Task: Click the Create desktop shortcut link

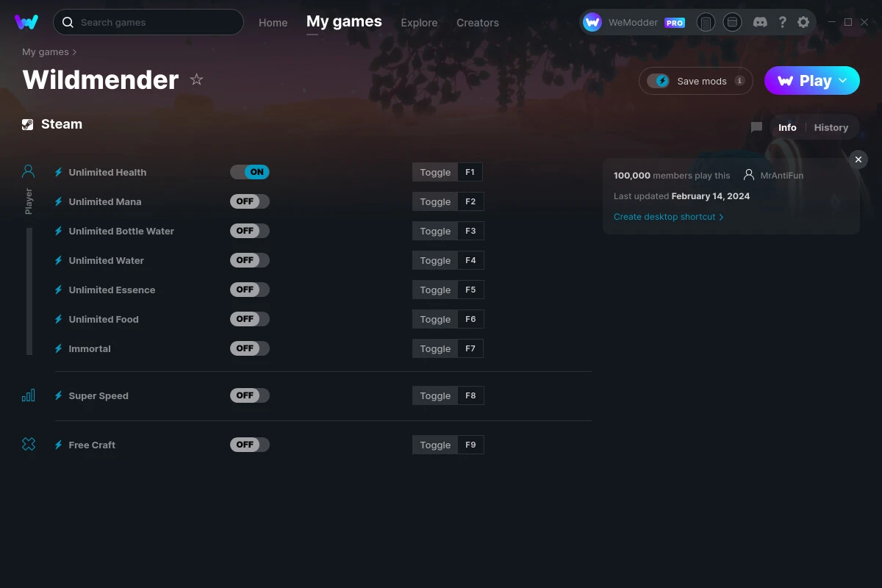Action: click(664, 217)
